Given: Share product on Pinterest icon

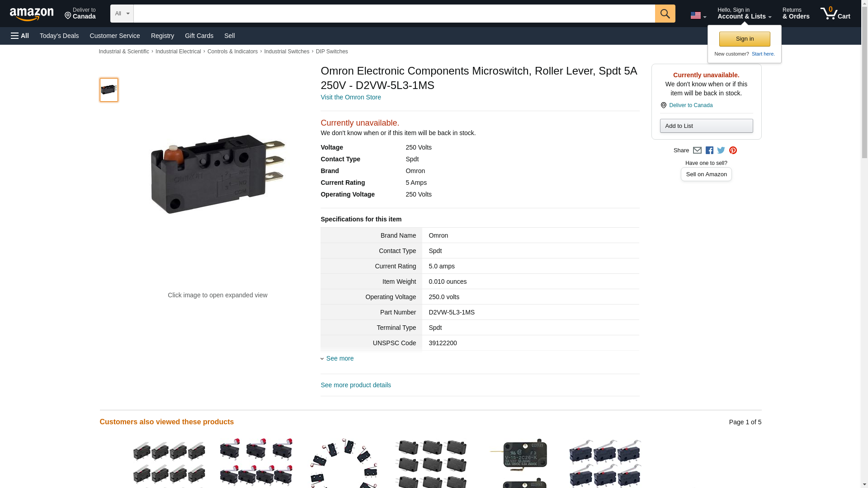Looking at the screenshot, I should [733, 150].
